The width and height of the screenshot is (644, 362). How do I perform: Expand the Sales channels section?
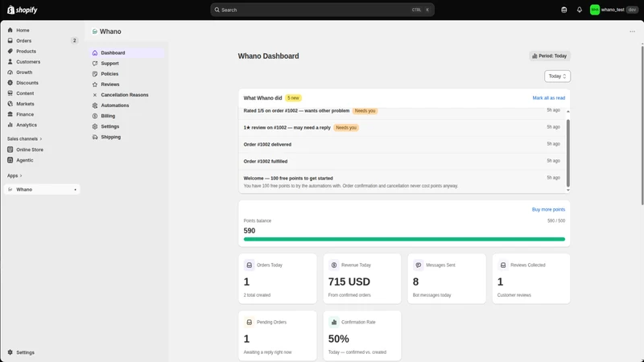point(24,138)
